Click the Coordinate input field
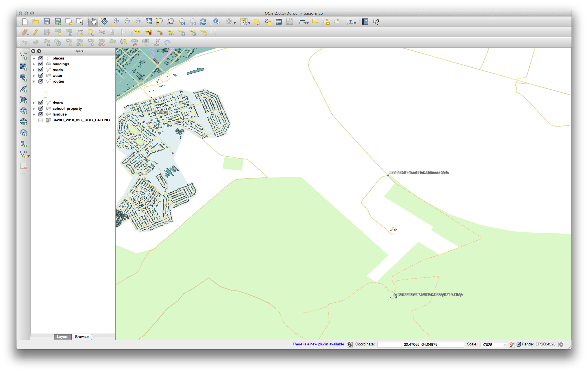Screen dimensions: 588x372 (420, 345)
